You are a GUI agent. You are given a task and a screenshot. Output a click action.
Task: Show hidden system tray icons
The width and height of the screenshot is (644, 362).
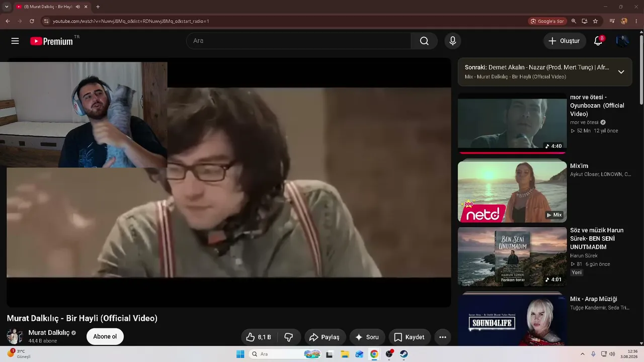click(583, 354)
